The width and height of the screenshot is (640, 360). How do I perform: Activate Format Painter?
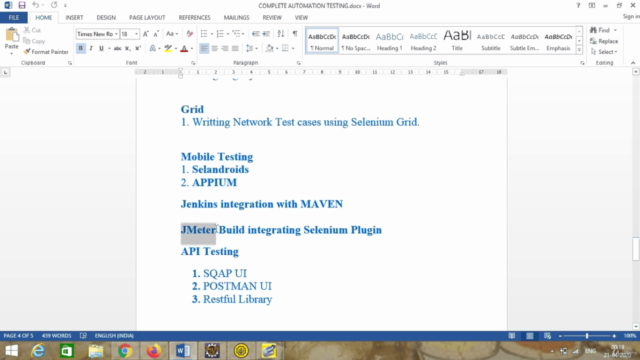pyautogui.click(x=46, y=52)
